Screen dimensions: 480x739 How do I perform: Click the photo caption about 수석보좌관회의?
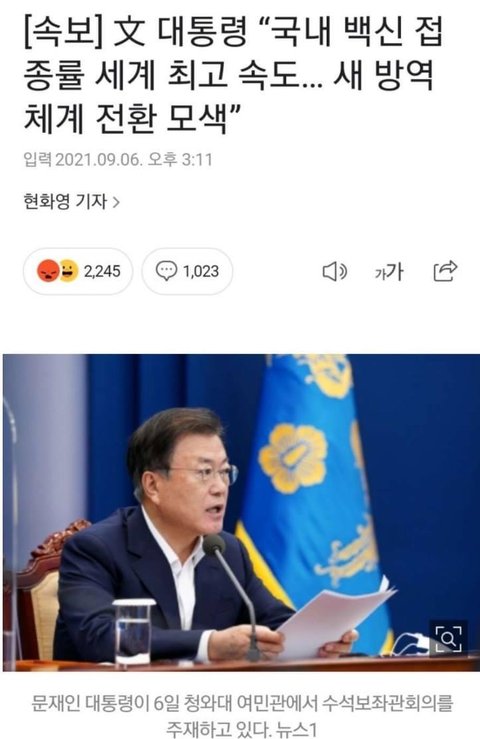[242, 715]
